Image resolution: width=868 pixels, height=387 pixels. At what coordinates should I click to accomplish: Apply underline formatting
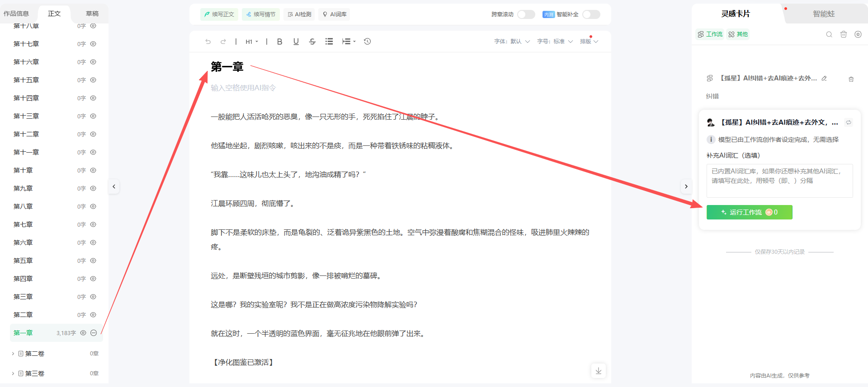pyautogui.click(x=296, y=42)
